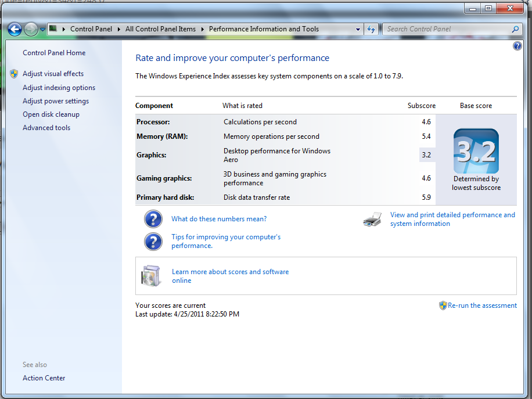Click the help question mark icon
Image resolution: width=532 pixels, height=399 pixels.
[x=517, y=46]
